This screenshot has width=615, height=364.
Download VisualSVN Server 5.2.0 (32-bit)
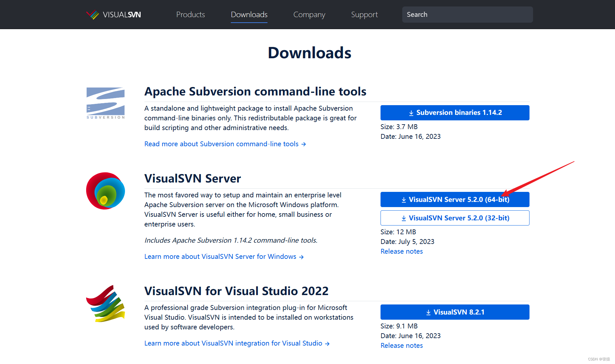click(x=455, y=218)
